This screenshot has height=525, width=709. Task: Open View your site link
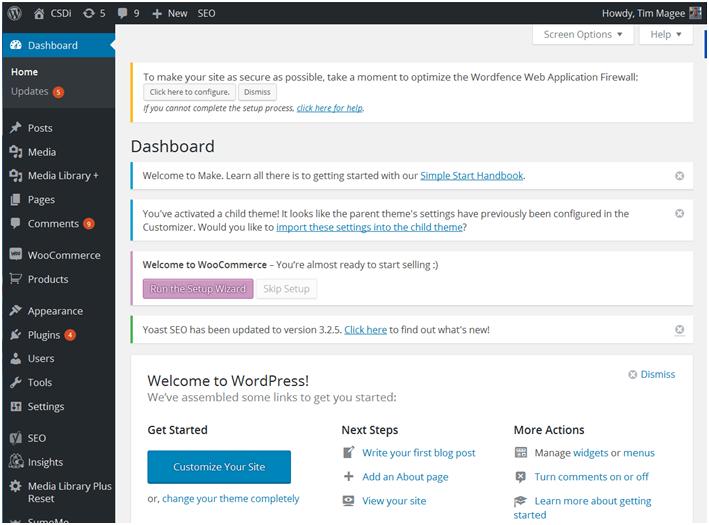(394, 501)
